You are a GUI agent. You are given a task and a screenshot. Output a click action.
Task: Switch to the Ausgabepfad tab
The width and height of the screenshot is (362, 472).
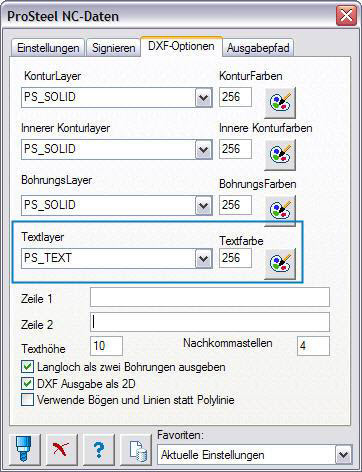258,48
